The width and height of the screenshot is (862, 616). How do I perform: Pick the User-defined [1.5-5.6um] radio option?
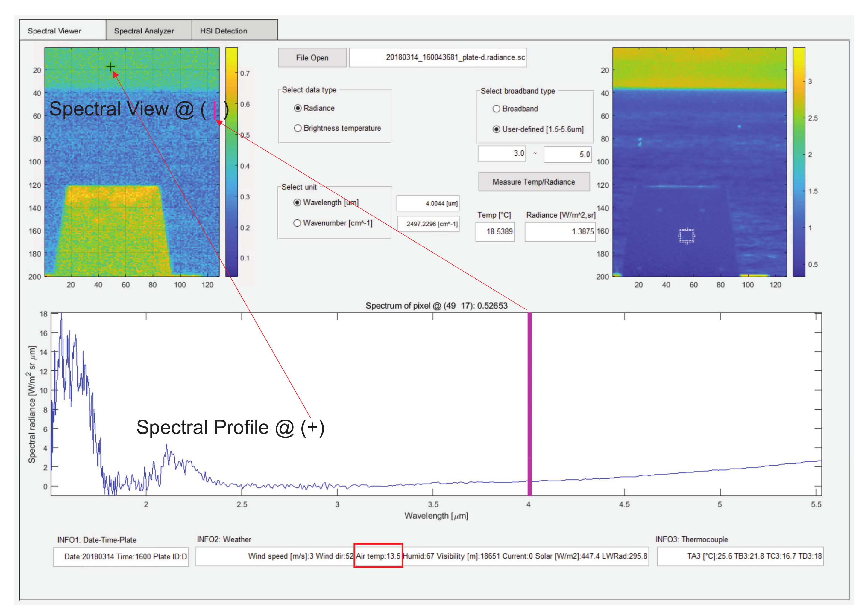496,129
